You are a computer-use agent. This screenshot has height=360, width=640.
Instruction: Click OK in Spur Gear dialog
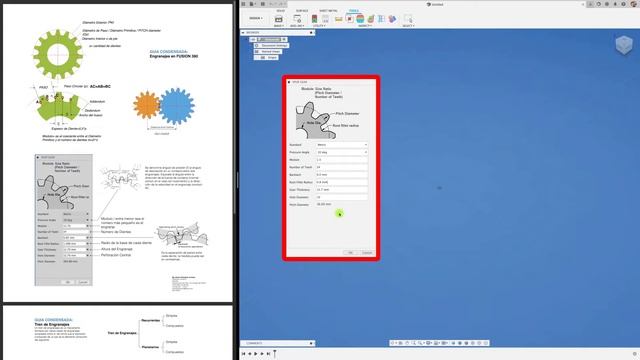(351, 253)
